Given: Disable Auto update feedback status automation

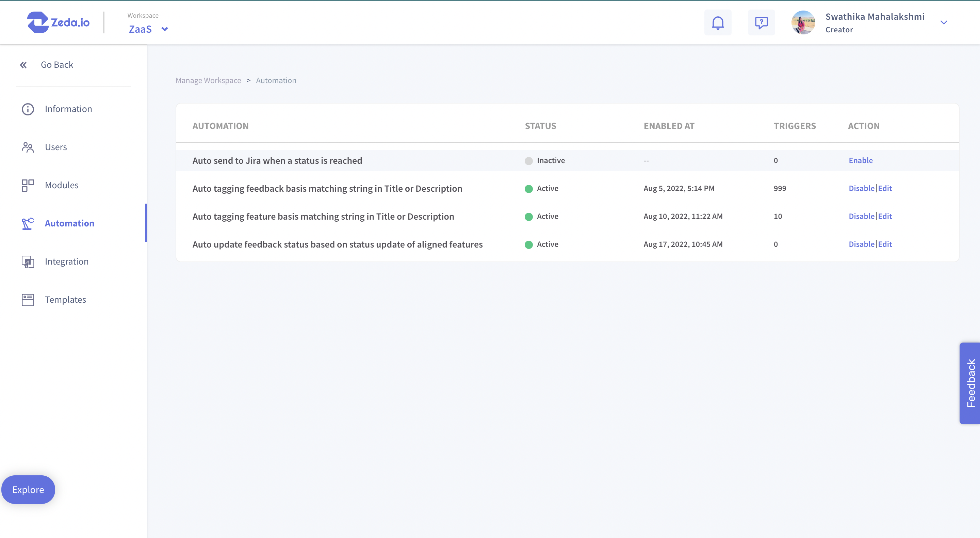Looking at the screenshot, I should pyautogui.click(x=861, y=244).
